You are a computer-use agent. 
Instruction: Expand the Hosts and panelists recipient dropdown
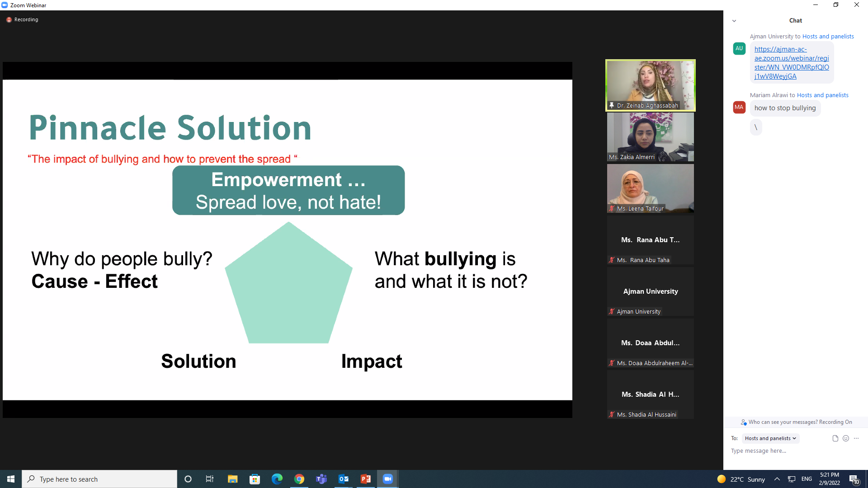coord(770,438)
